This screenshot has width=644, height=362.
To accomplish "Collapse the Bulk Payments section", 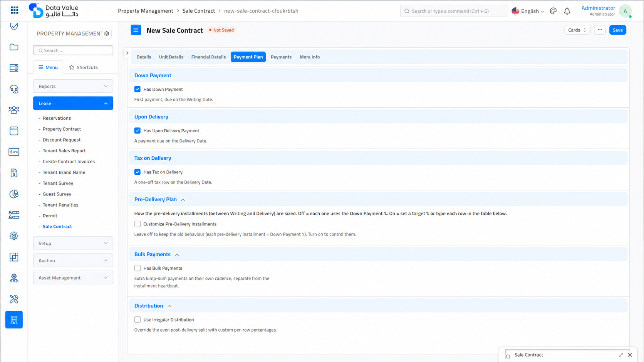I will click(x=177, y=255).
